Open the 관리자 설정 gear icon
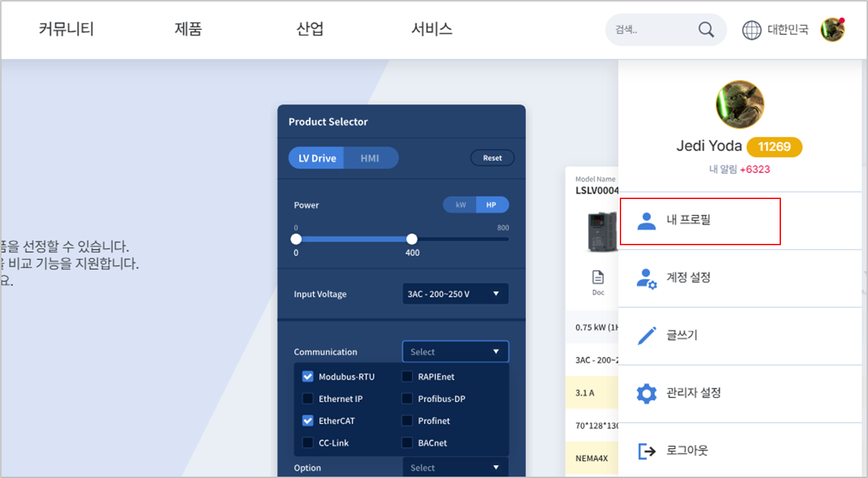The width and height of the screenshot is (868, 478). (645, 393)
